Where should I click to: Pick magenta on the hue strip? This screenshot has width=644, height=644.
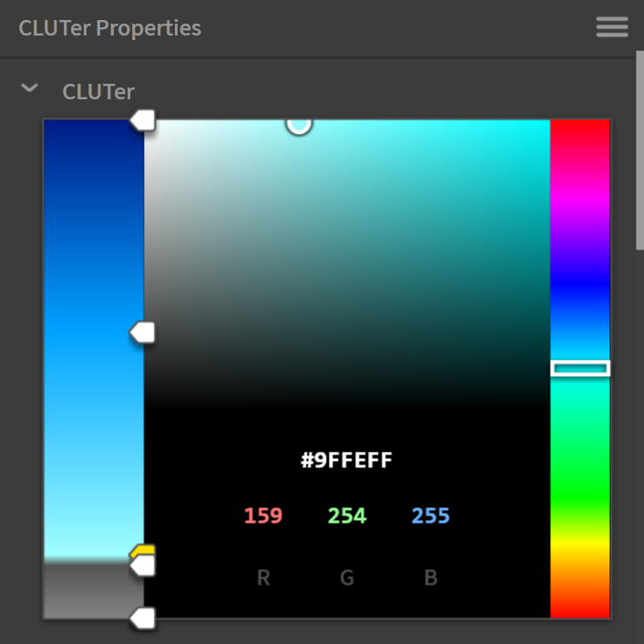tap(579, 196)
